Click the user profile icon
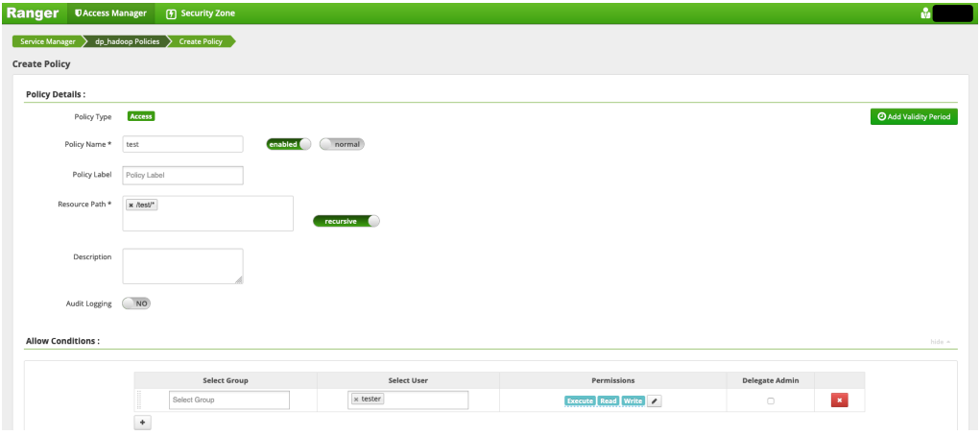This screenshot has width=980, height=436. pyautogui.click(x=925, y=13)
